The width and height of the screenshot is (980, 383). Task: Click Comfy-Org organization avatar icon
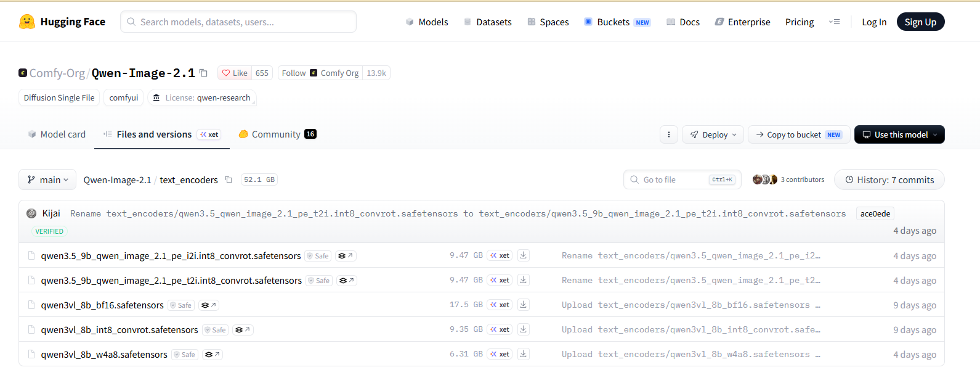tap(23, 73)
